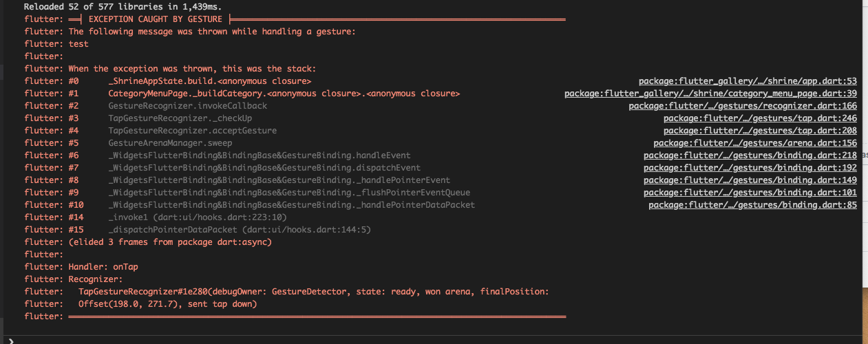Viewport: 868px width, 344px height.
Task: Open the binding.dart:85 source link
Action: (752, 205)
